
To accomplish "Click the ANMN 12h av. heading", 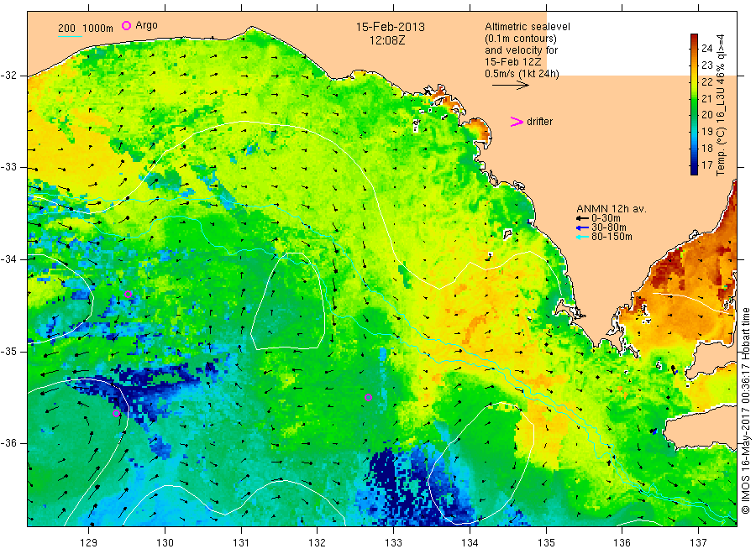I will (x=612, y=209).
